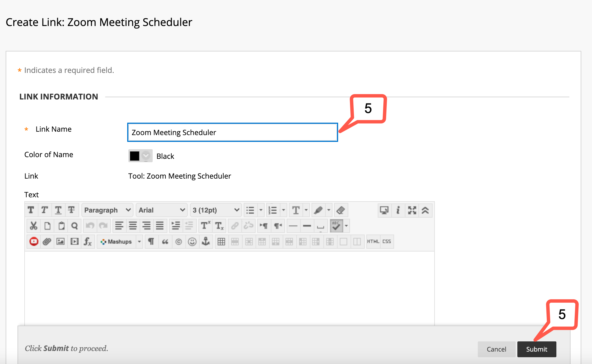The height and width of the screenshot is (364, 592).
Task: Open the Color of Name black swatch
Action: point(140,156)
